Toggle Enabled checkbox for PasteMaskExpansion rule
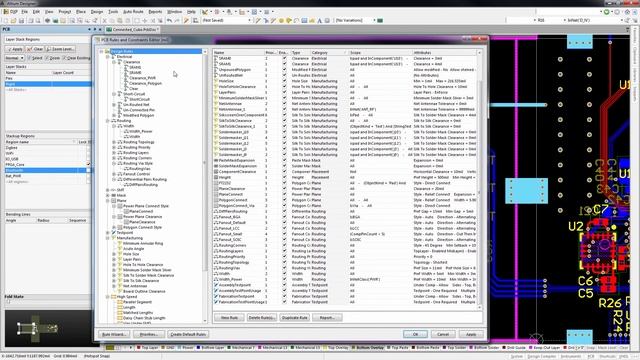 tap(284, 160)
